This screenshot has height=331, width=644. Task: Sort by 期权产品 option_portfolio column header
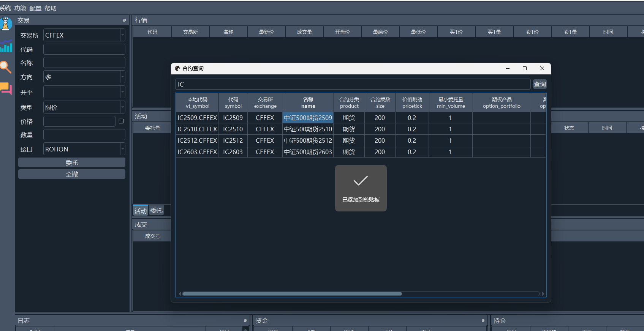click(x=502, y=102)
